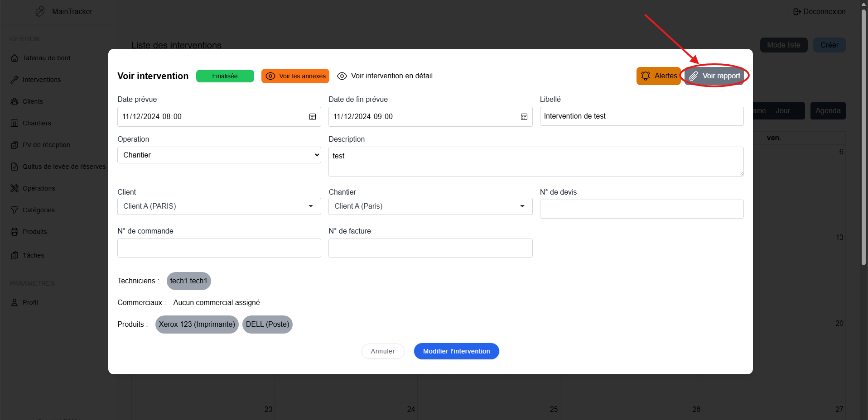Open the Operation dropdown showing Chantier

tap(219, 155)
